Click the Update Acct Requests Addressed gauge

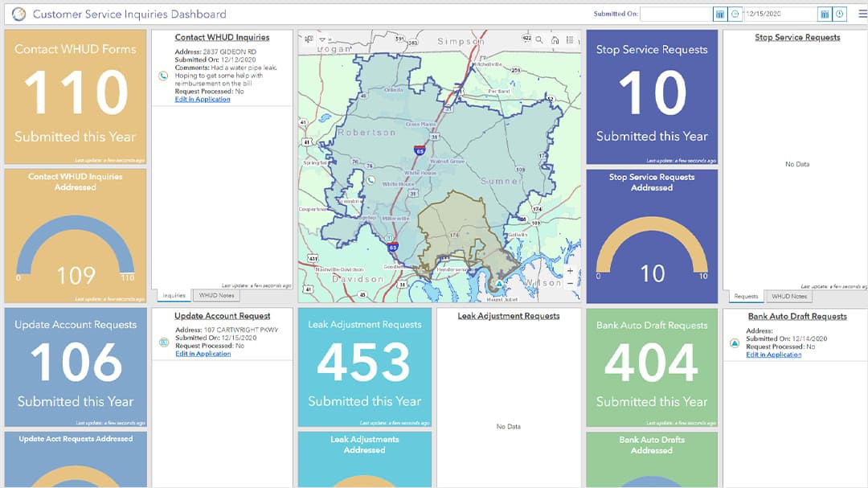76,459
